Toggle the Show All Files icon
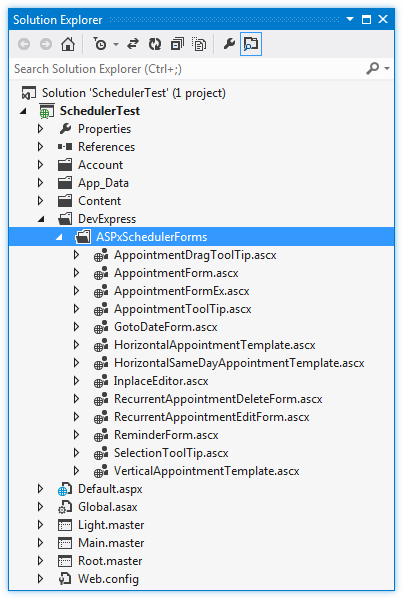403x599 pixels. tap(199, 44)
